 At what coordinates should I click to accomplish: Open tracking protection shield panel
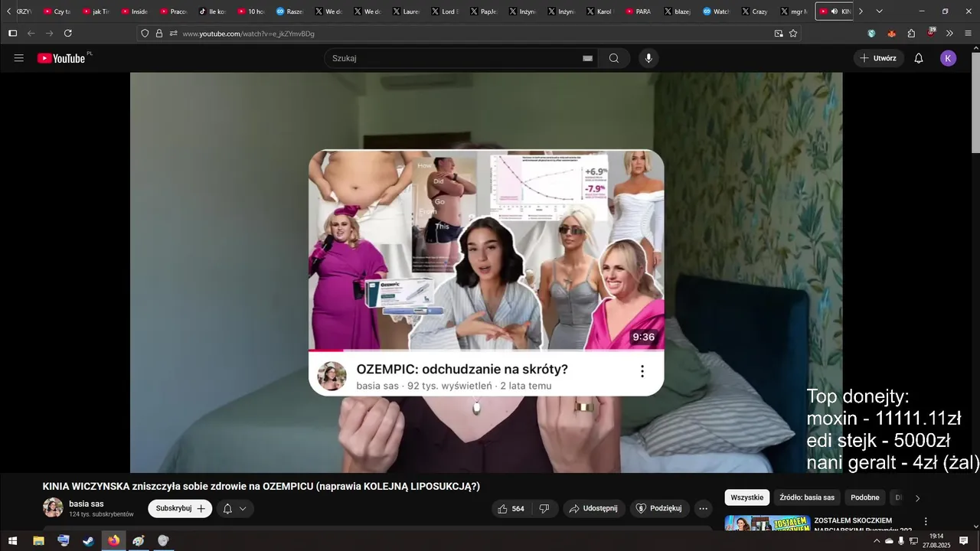pyautogui.click(x=145, y=34)
